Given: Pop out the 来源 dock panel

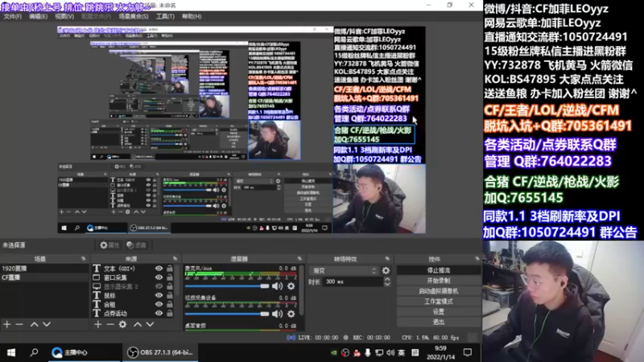Looking at the screenshot, I should click(x=175, y=258).
